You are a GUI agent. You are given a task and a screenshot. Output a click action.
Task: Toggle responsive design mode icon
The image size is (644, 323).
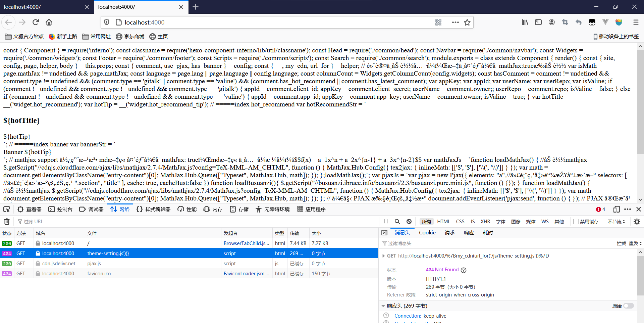tap(616, 210)
